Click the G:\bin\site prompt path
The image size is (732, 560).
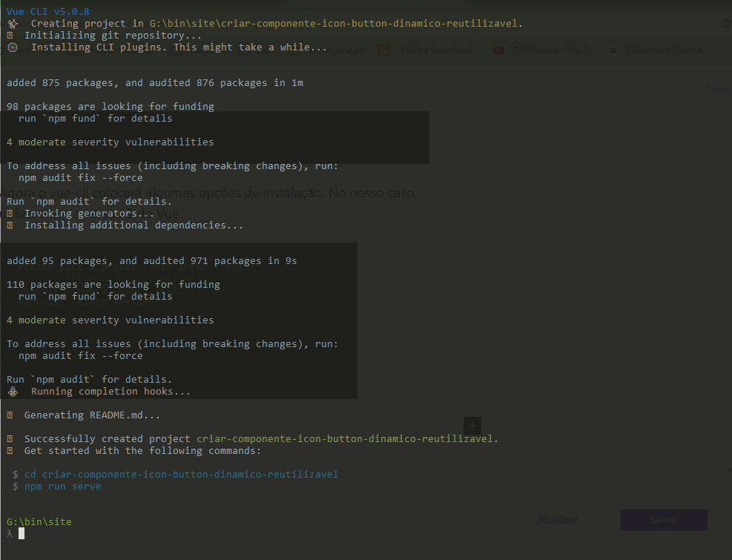[x=39, y=522]
